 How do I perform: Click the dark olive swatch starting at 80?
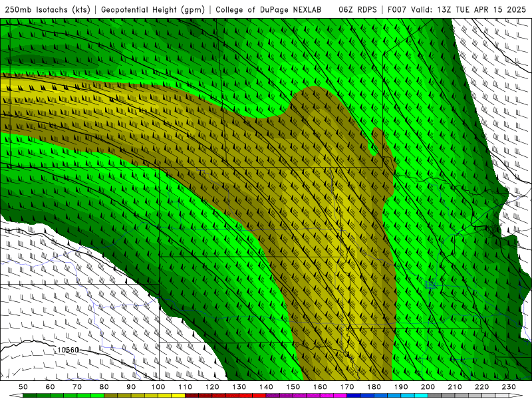[111, 396]
